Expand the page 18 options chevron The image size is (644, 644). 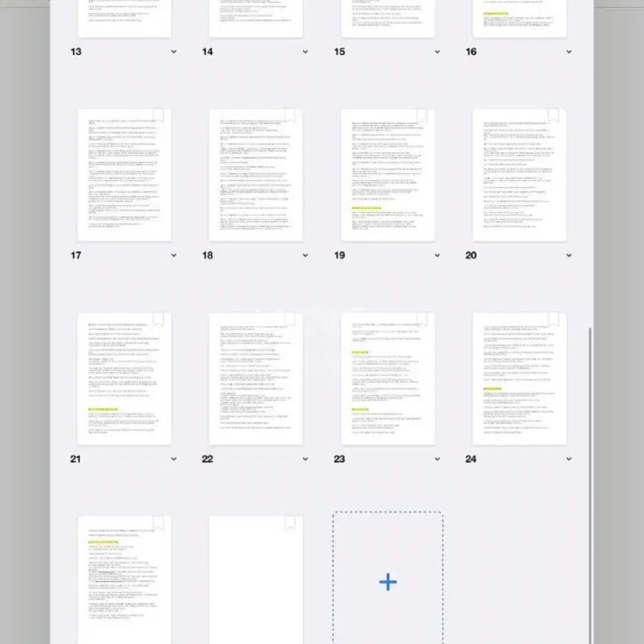[305, 256]
